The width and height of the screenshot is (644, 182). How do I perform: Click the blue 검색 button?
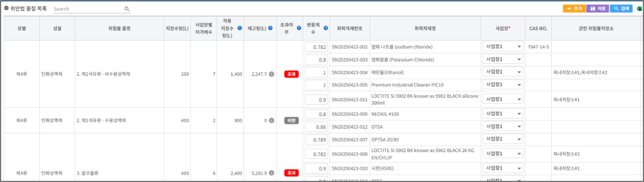click(x=621, y=9)
